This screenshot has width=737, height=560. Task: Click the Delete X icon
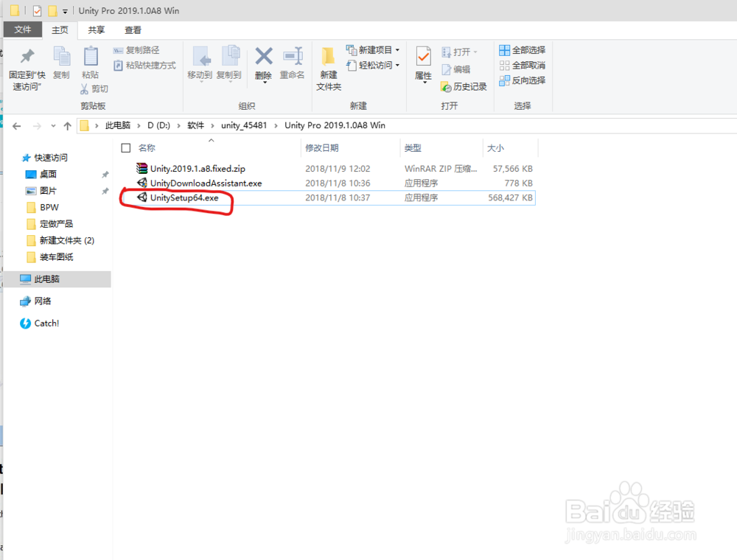pyautogui.click(x=264, y=57)
